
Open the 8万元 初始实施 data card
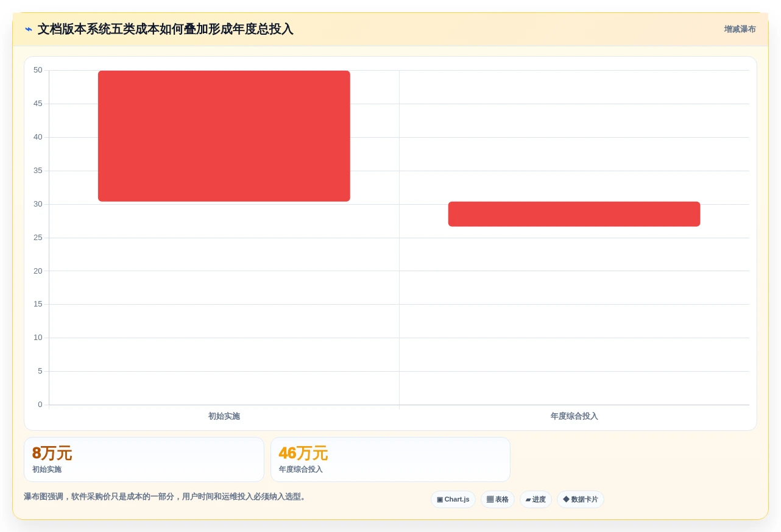[144, 459]
